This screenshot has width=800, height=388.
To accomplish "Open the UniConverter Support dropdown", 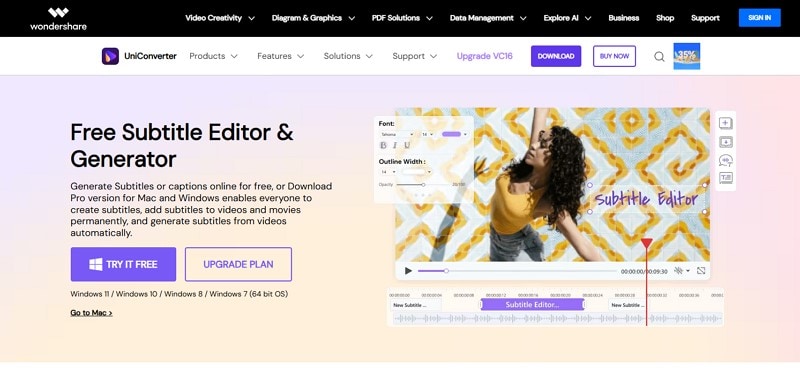I will click(414, 56).
